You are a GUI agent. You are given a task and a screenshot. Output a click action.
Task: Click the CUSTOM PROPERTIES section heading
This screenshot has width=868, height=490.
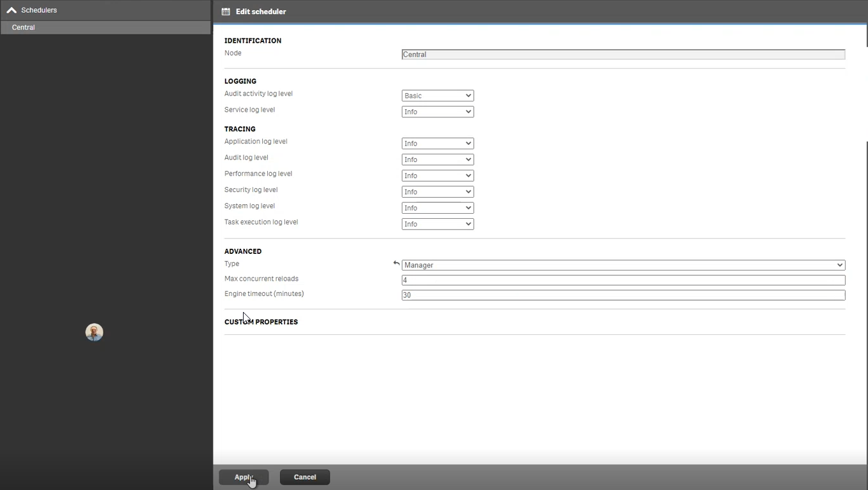pyautogui.click(x=261, y=322)
